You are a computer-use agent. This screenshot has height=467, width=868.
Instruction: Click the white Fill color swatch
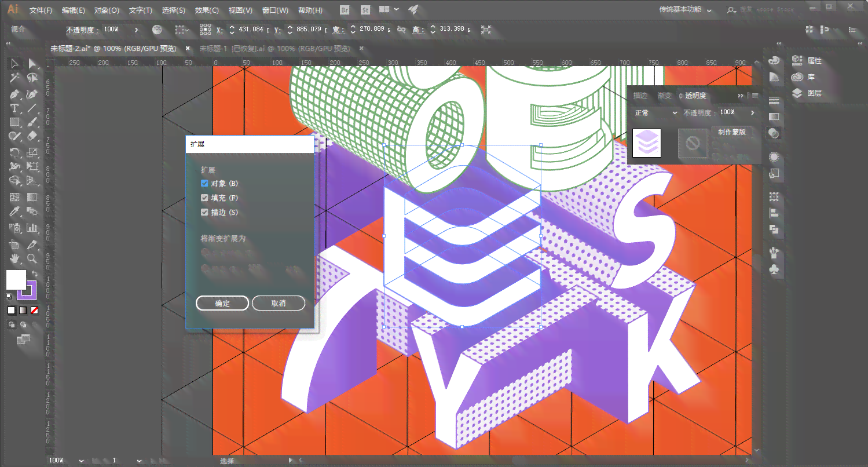tap(16, 280)
